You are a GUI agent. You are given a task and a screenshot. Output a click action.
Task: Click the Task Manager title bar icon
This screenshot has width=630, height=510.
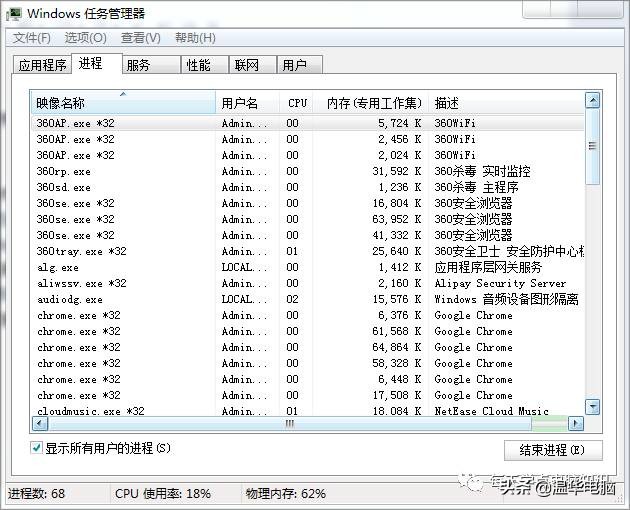(x=13, y=13)
